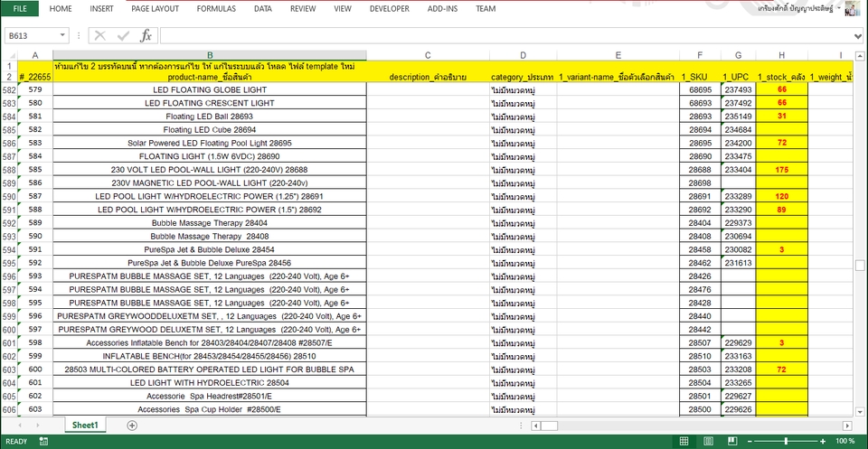Select header cell 1_SKU
The image size is (868, 449).
point(700,77)
